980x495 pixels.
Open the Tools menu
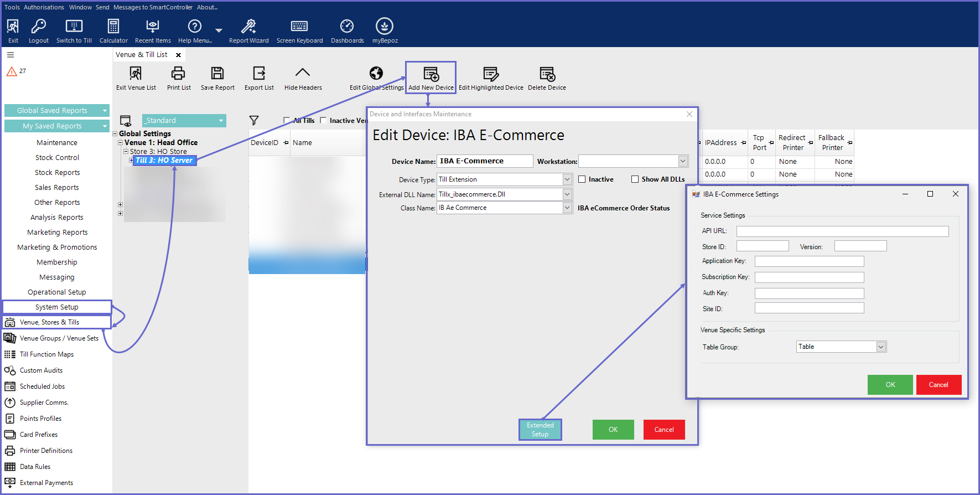(x=12, y=7)
